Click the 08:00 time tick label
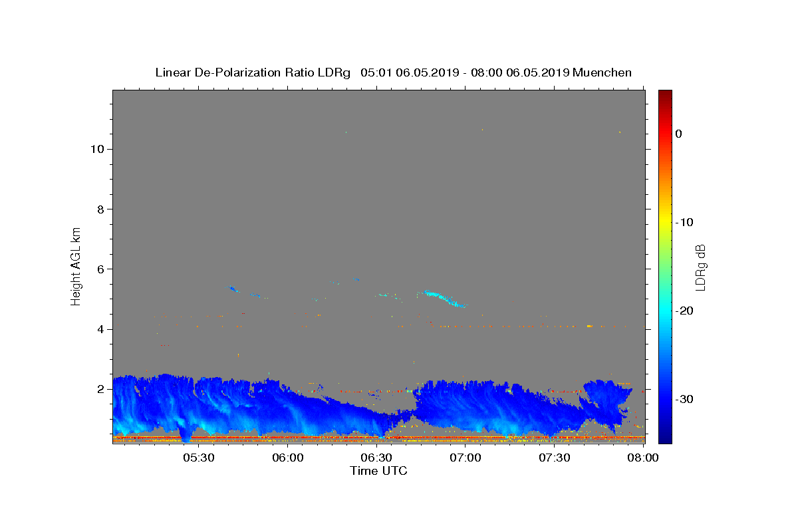The image size is (798, 532). pos(643,458)
